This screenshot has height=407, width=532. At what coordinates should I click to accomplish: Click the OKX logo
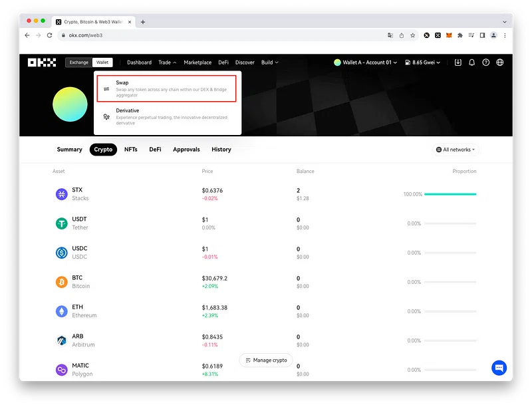pos(42,63)
